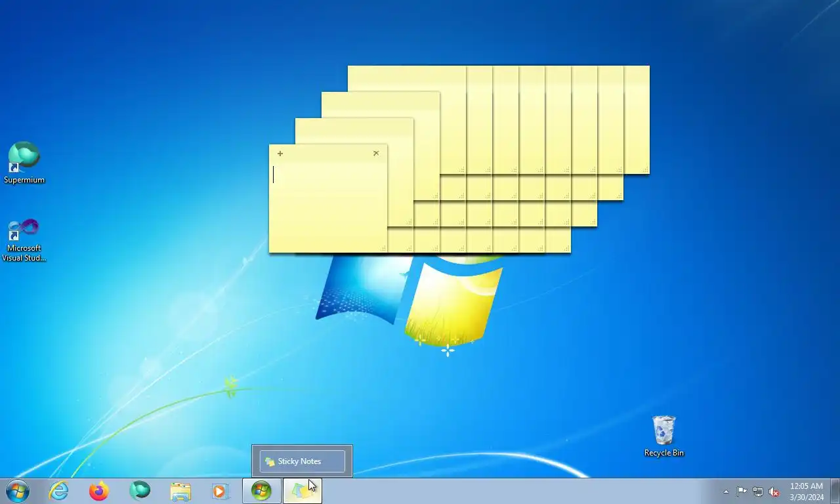This screenshot has width=840, height=504.
Task: Click the Windows flag taskbar button
Action: pyautogui.click(x=261, y=491)
